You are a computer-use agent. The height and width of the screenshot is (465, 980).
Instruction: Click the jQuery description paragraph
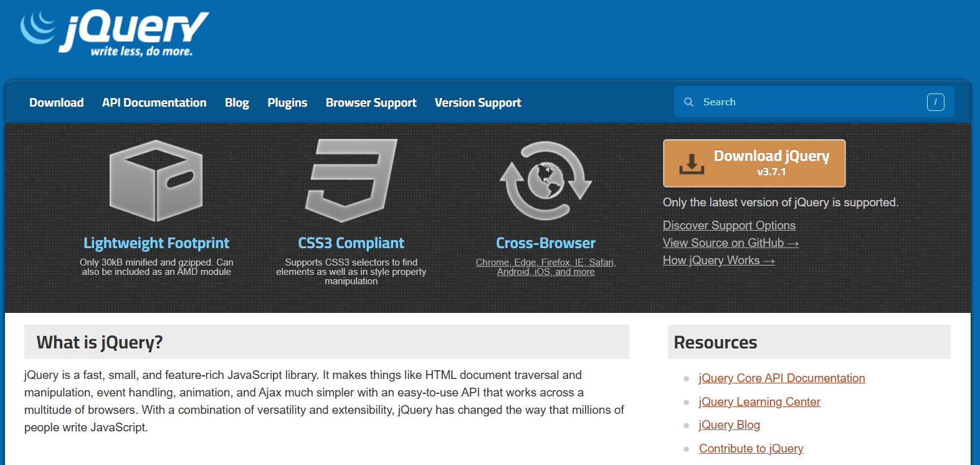click(x=324, y=401)
